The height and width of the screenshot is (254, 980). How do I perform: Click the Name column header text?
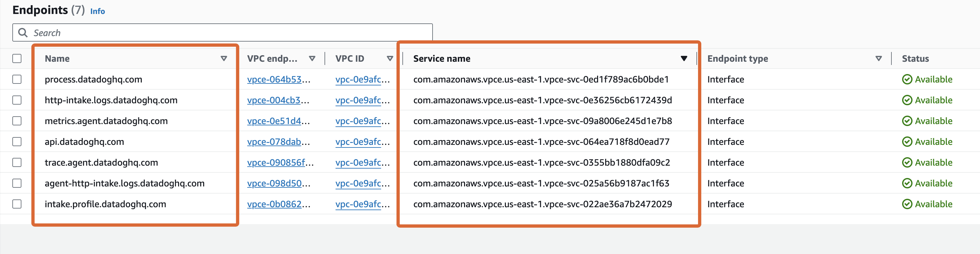(x=57, y=59)
